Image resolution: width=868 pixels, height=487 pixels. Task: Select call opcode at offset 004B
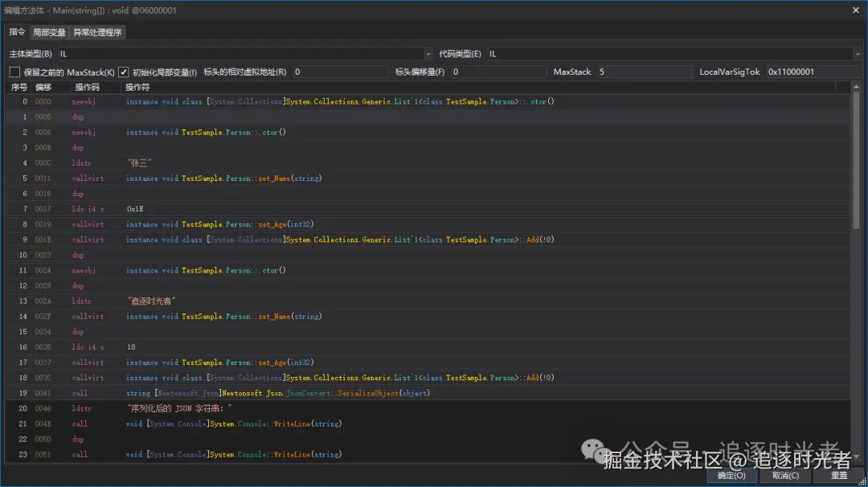(80, 424)
